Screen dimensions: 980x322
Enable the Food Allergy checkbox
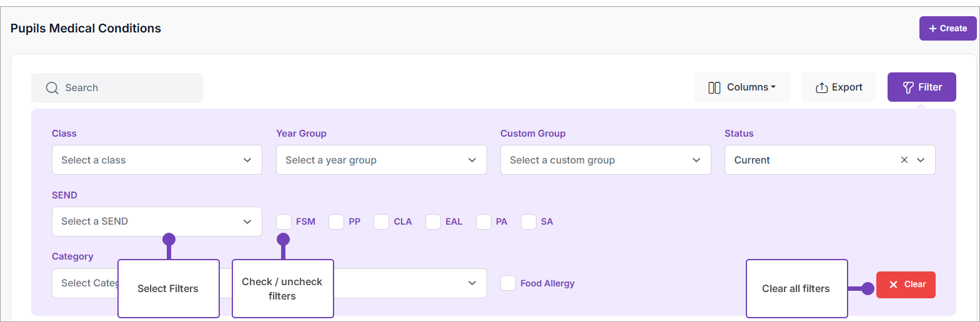(508, 283)
